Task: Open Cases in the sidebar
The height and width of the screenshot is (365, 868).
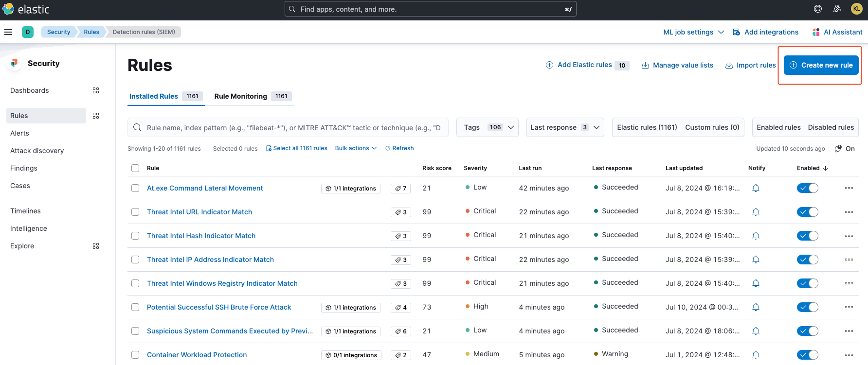Action: tap(20, 186)
